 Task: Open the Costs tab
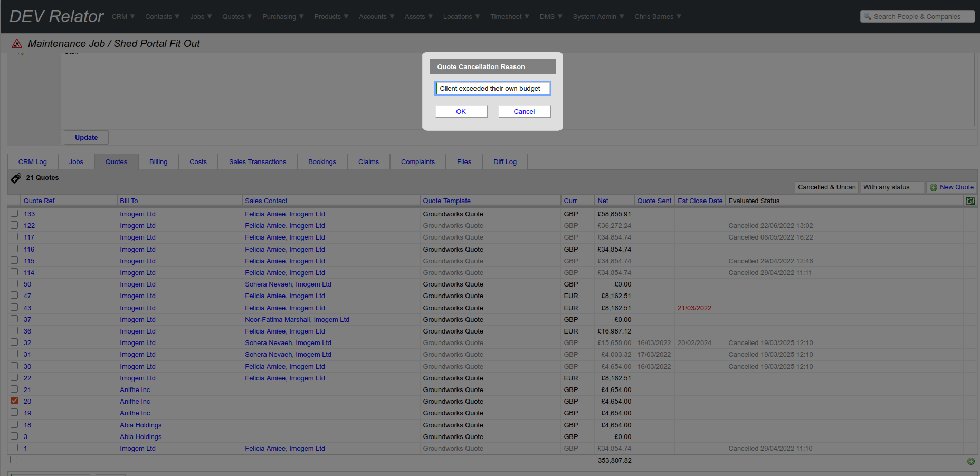(x=198, y=162)
